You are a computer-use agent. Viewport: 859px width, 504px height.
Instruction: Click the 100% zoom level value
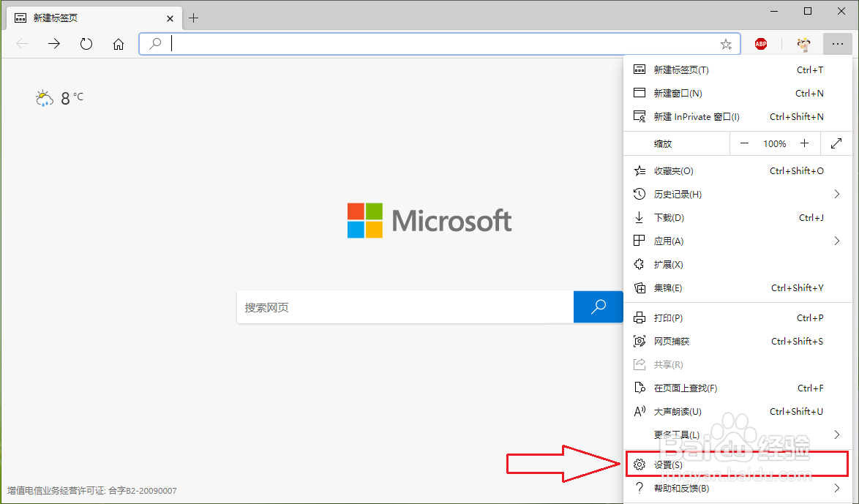775,143
